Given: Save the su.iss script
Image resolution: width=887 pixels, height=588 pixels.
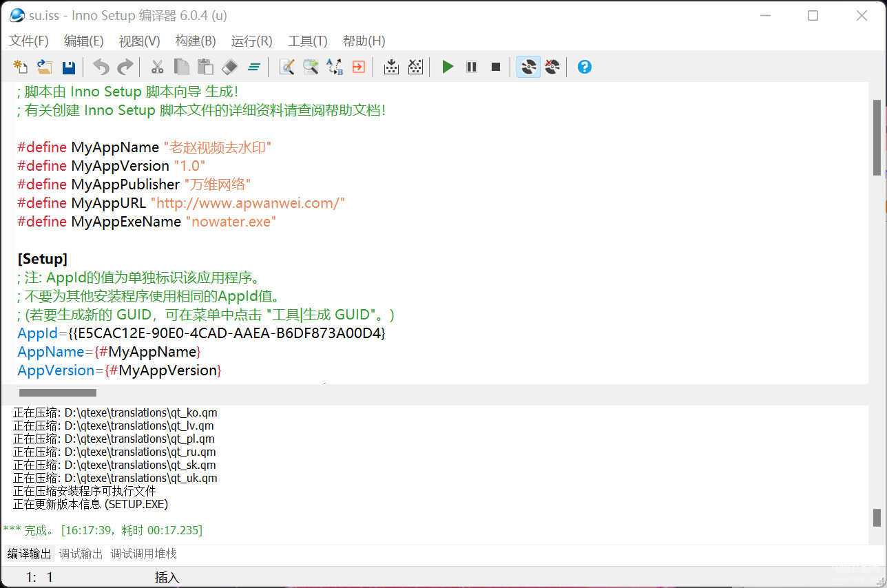Looking at the screenshot, I should coord(69,67).
